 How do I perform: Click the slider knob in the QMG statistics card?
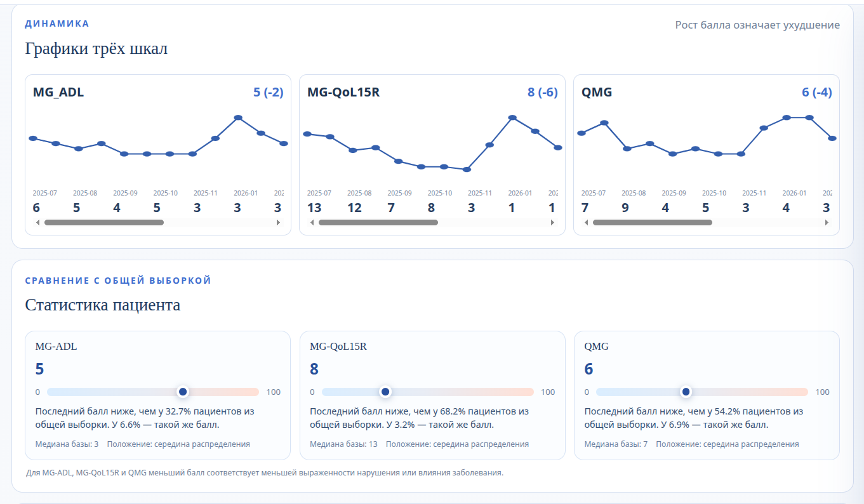coord(686,392)
